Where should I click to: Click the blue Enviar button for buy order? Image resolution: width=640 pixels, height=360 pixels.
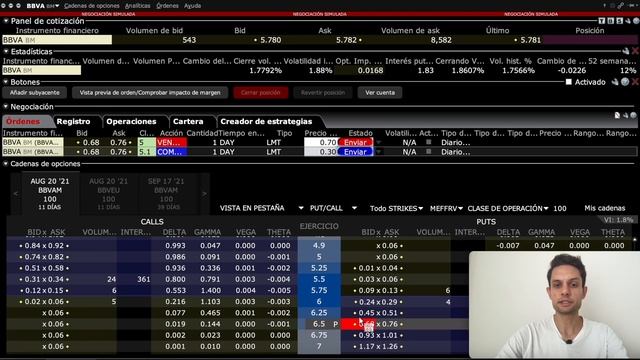355,152
